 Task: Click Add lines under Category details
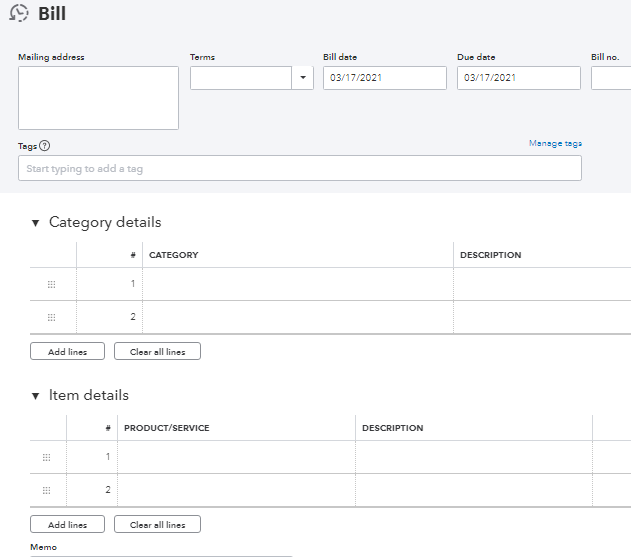pyautogui.click(x=67, y=352)
